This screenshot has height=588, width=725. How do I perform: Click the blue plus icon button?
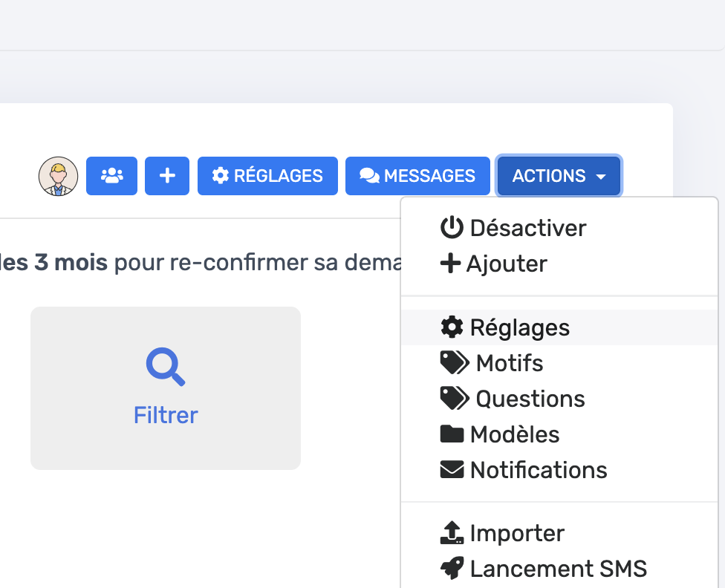pyautogui.click(x=167, y=176)
